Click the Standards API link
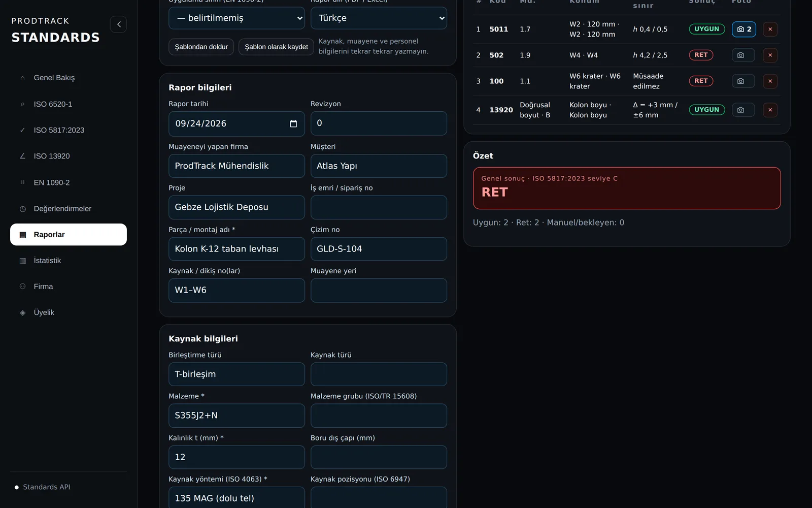The width and height of the screenshot is (812, 508). (47, 487)
